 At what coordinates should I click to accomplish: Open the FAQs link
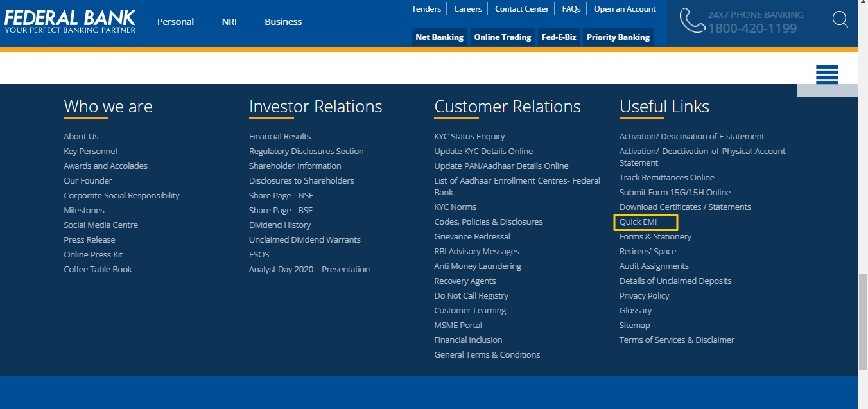571,9
